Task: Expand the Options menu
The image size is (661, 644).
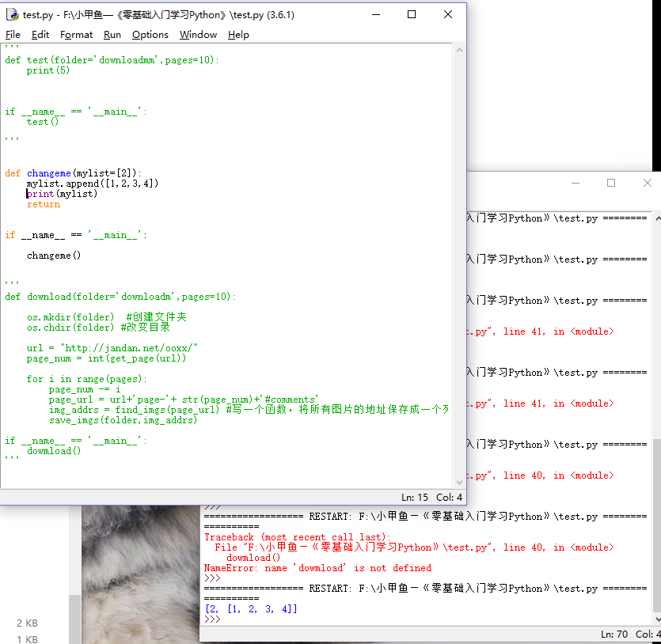Action: [150, 35]
